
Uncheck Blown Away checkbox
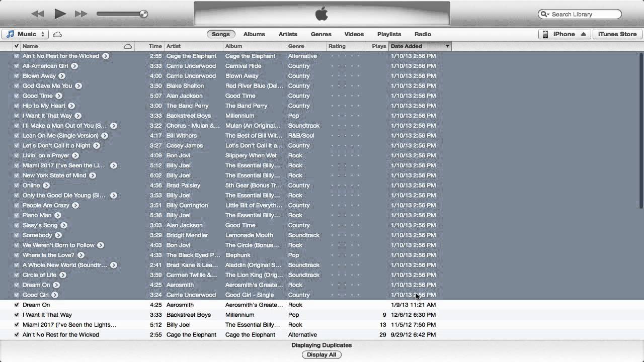(x=17, y=76)
